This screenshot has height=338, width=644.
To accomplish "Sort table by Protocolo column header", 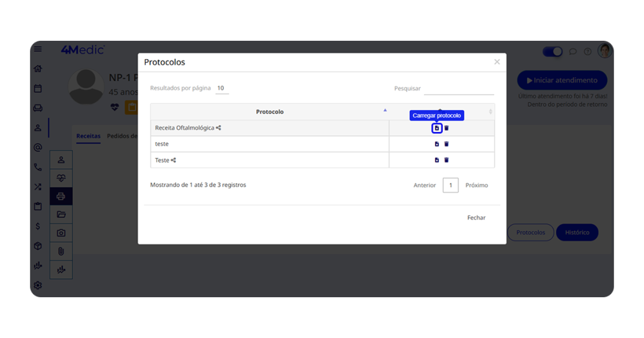I will 270,112.
